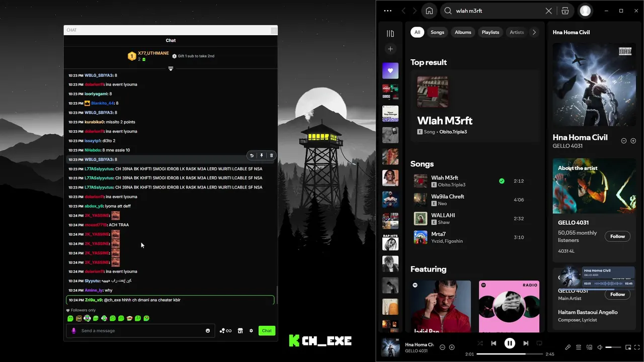
Task: Open channel points icon in chat
Action: 225,331
